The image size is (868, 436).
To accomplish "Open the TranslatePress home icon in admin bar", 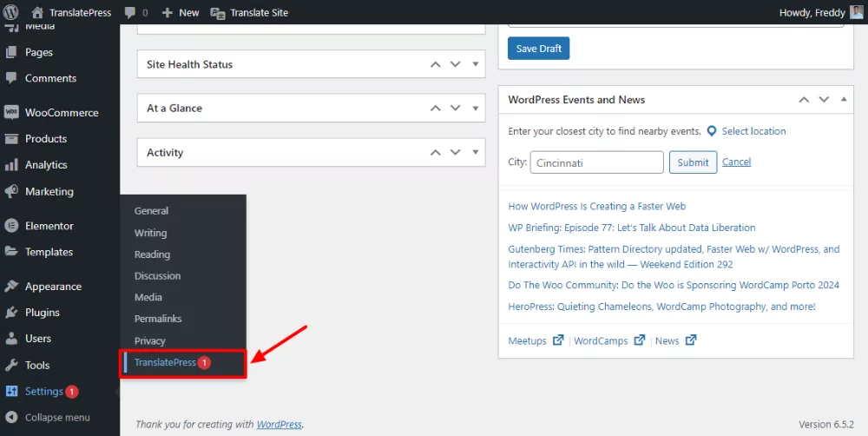I will (x=37, y=12).
